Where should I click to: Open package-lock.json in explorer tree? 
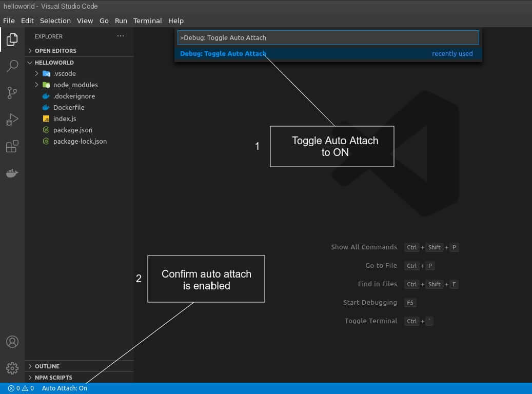pyautogui.click(x=80, y=141)
